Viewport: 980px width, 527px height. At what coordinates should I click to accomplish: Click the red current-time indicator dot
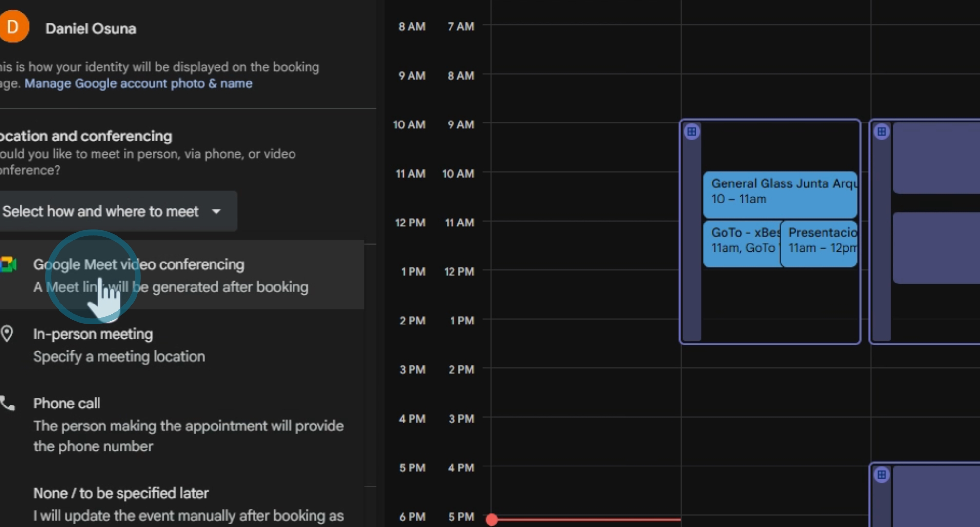[491, 519]
